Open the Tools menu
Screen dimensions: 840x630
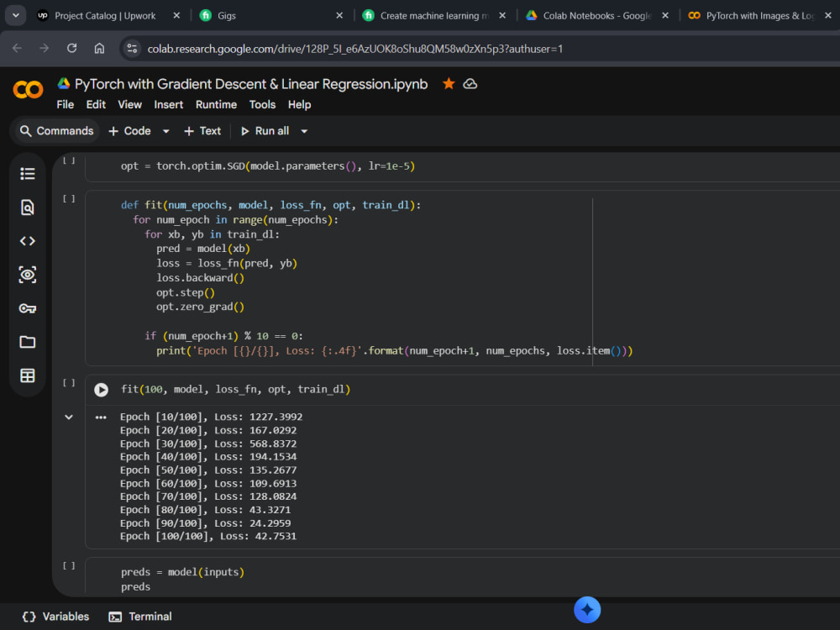262,104
